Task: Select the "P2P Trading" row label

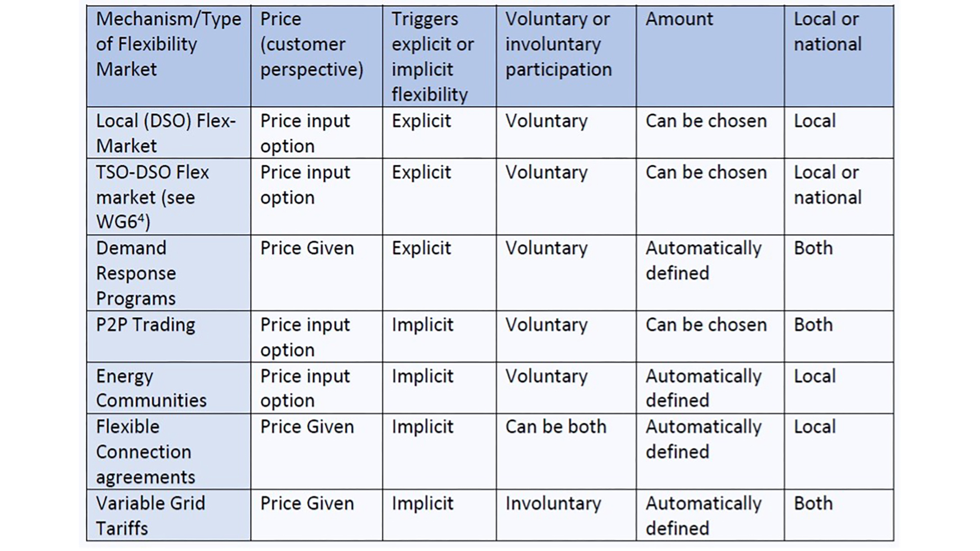Action: (145, 325)
